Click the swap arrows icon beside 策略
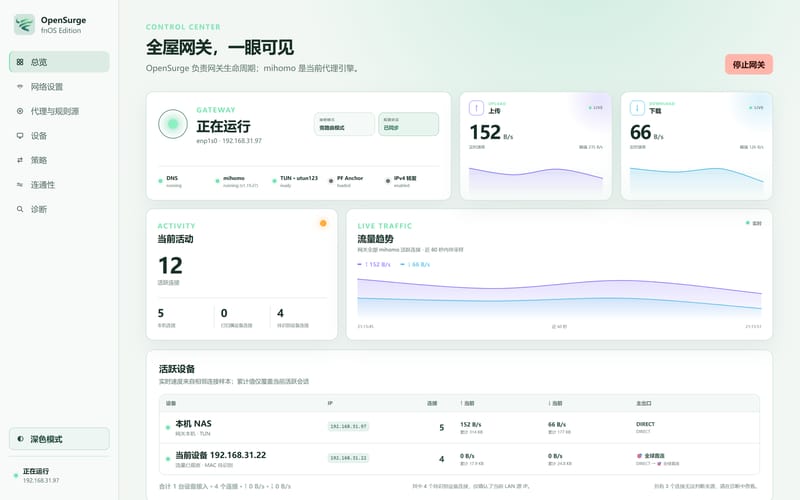The width and height of the screenshot is (800, 500). click(20, 160)
